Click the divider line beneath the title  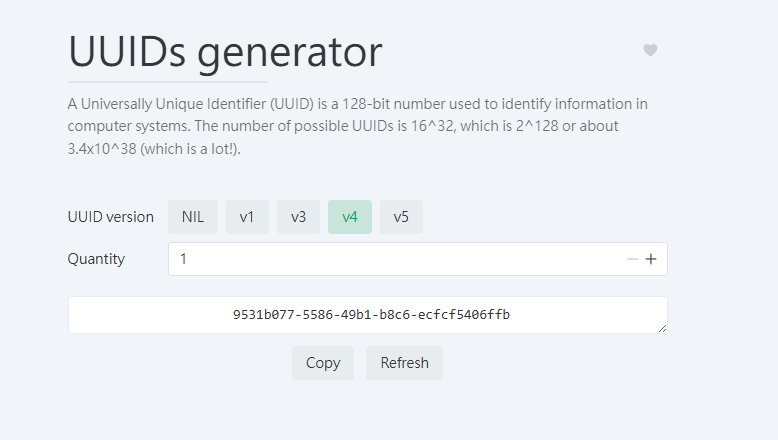[168, 82]
